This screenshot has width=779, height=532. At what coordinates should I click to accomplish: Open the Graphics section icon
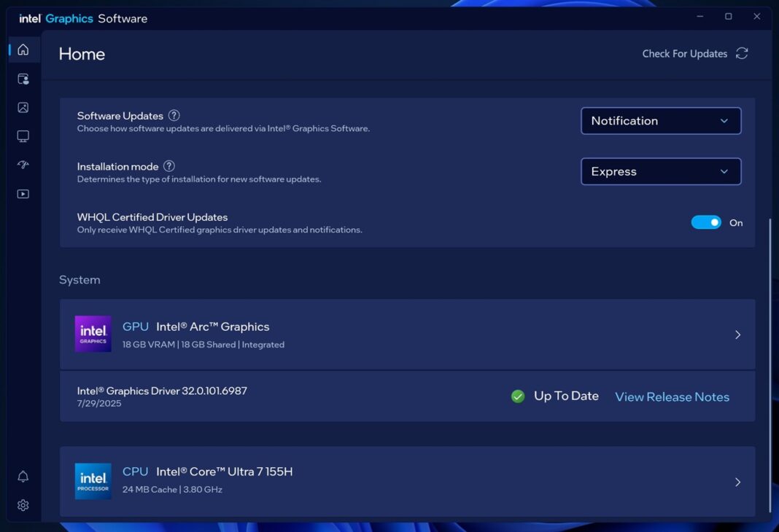pos(23,107)
